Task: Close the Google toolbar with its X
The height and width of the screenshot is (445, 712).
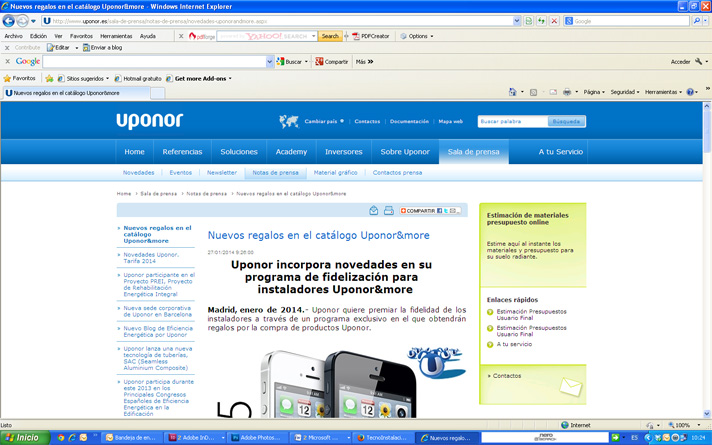Action: point(7,61)
